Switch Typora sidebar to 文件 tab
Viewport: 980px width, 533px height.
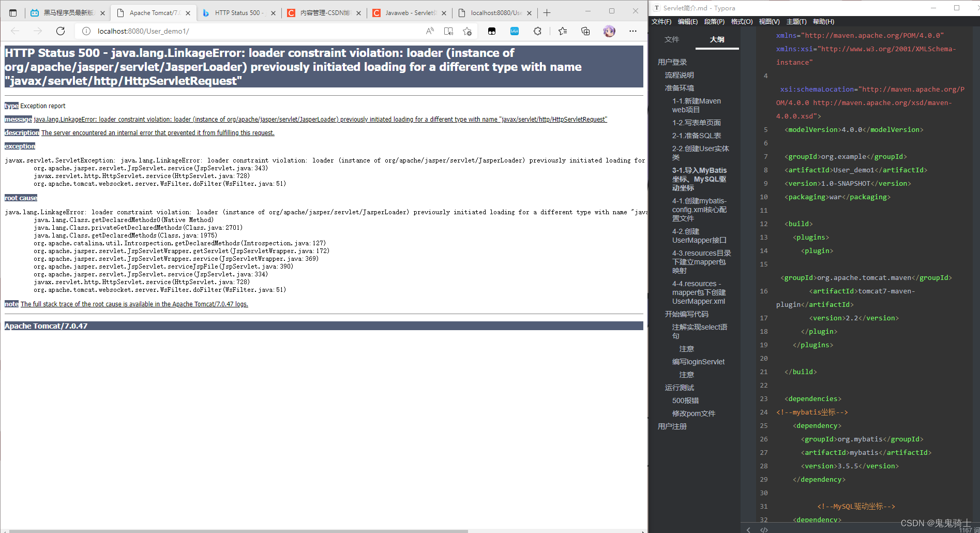click(x=672, y=39)
